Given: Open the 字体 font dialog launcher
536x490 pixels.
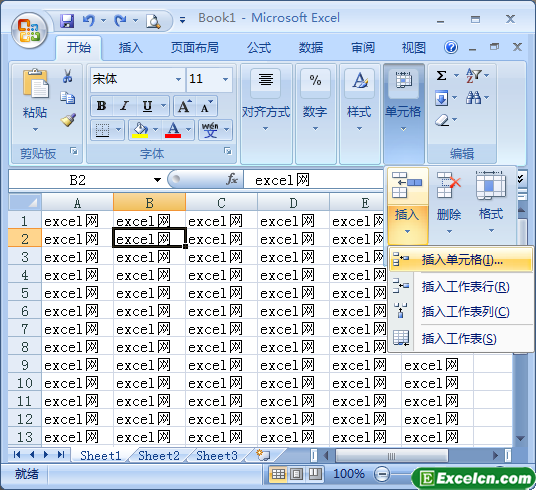Looking at the screenshot, I should point(228,151).
